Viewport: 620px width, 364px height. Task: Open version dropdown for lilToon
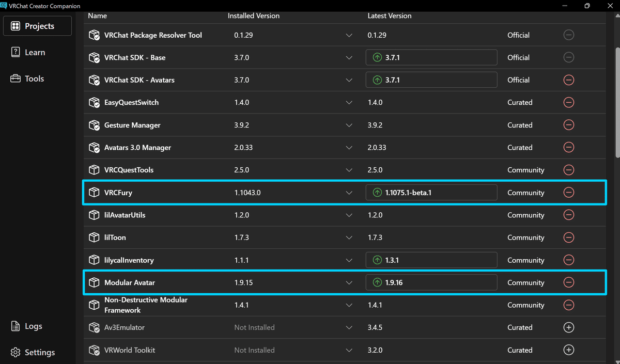point(349,238)
